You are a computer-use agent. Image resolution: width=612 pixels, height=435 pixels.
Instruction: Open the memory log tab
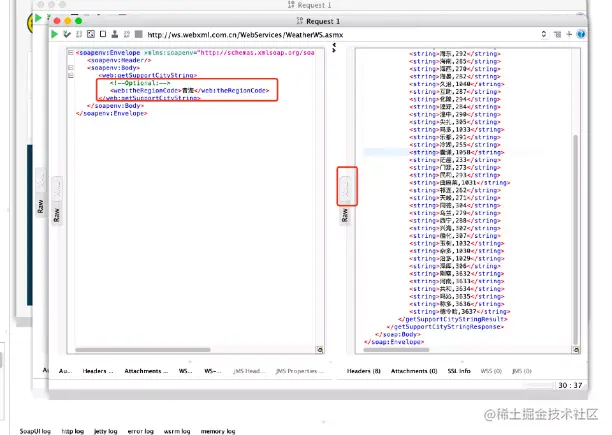218,431
